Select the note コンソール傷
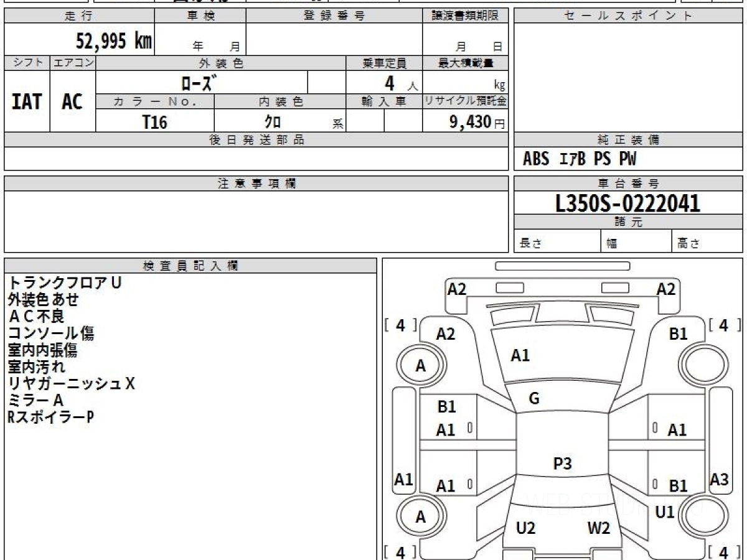 (x=51, y=333)
